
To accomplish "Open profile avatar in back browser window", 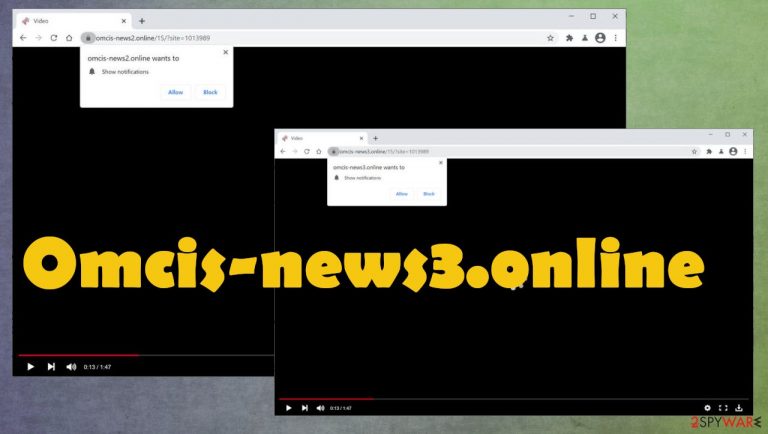I will coord(600,38).
